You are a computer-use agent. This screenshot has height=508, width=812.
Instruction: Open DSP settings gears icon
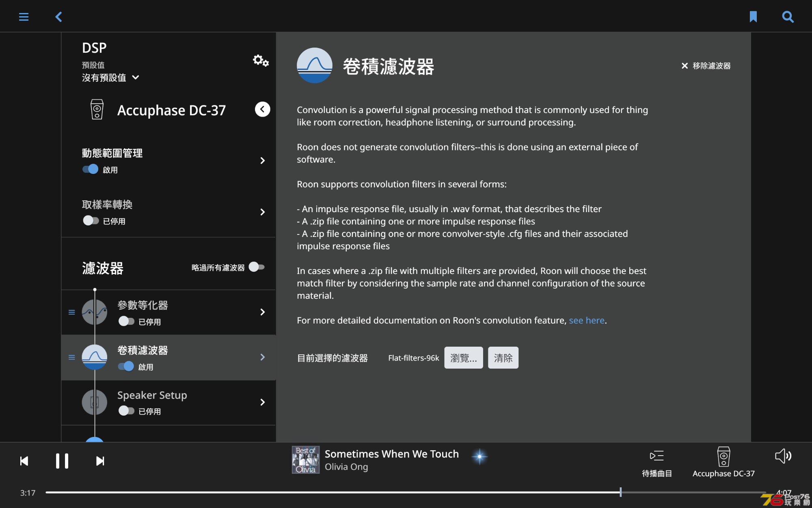261,61
